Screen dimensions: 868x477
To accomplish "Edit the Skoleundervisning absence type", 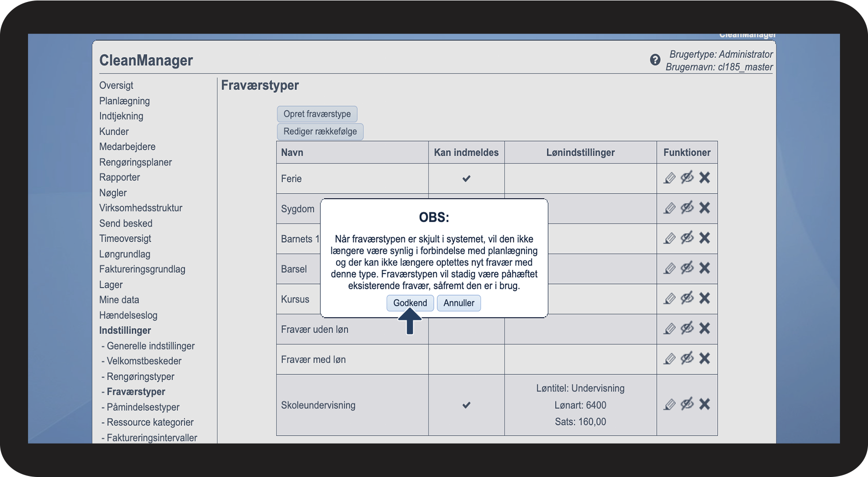I will pos(670,405).
